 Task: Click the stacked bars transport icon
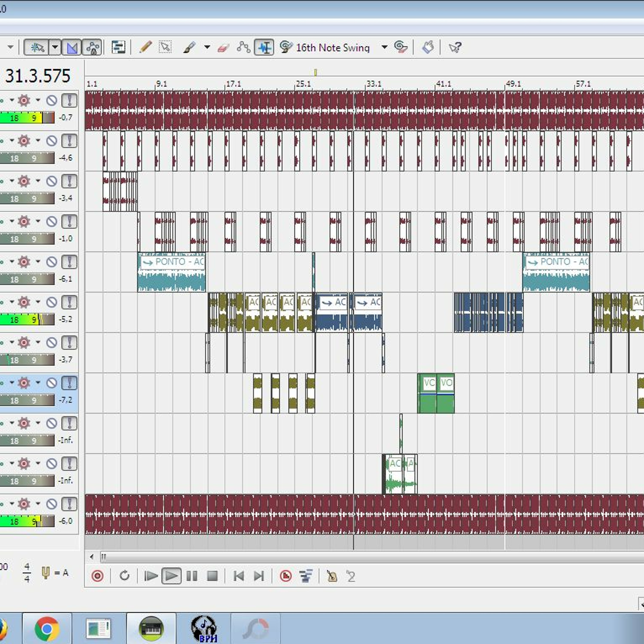(306, 576)
